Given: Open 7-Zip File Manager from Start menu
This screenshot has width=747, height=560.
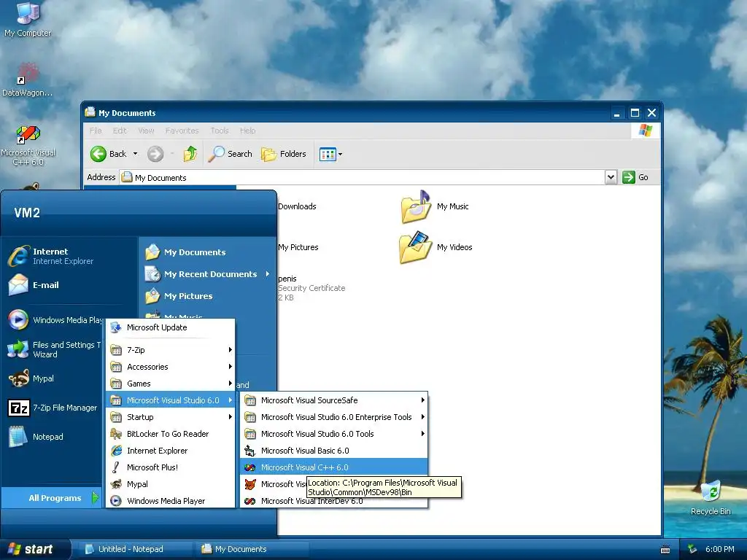Looking at the screenshot, I should (53, 408).
